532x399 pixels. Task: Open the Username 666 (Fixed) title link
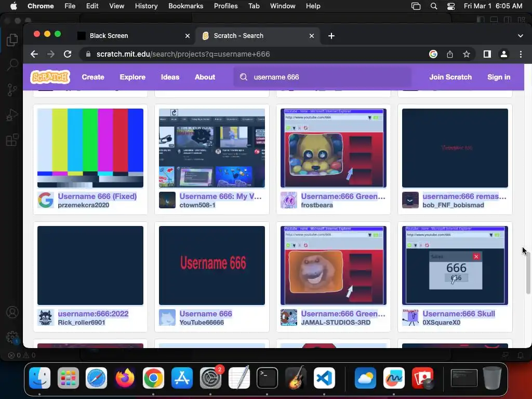tap(97, 196)
